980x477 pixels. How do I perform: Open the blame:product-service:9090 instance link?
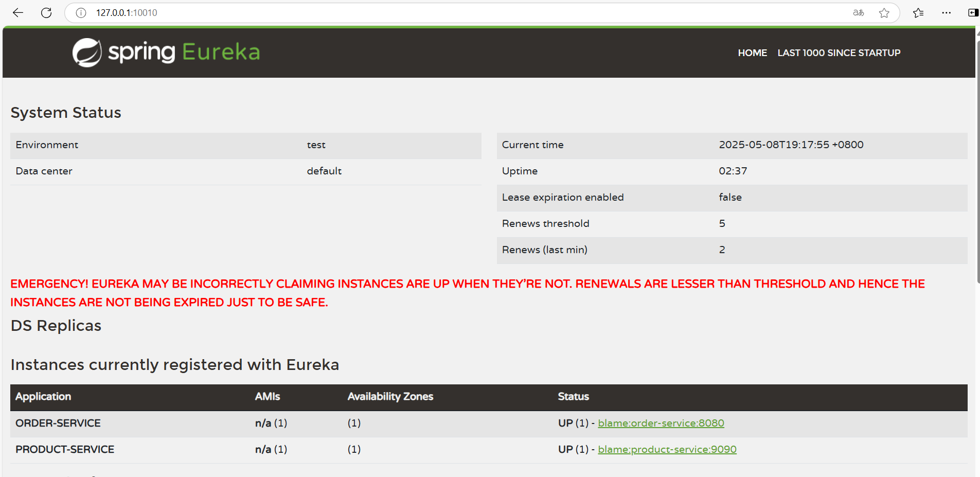(x=667, y=449)
